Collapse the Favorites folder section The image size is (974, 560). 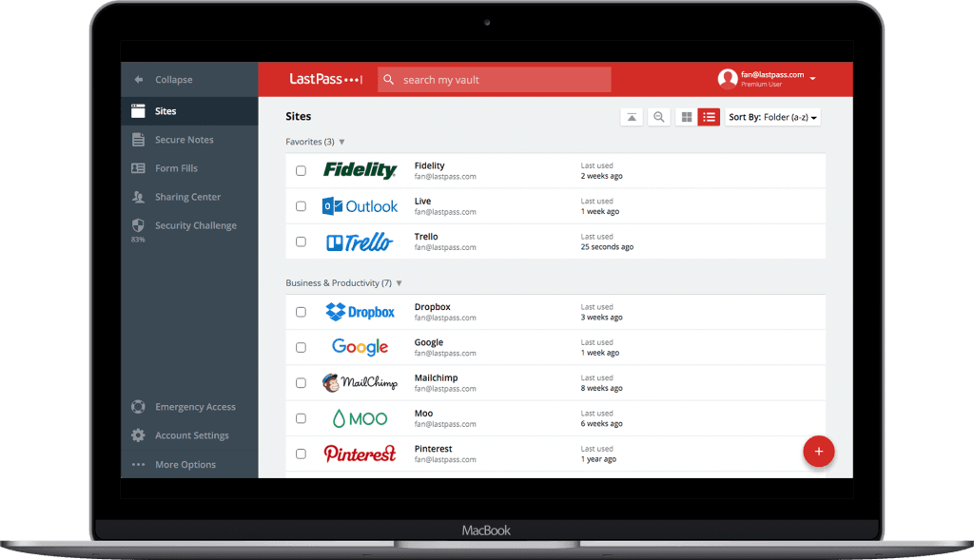(x=341, y=142)
